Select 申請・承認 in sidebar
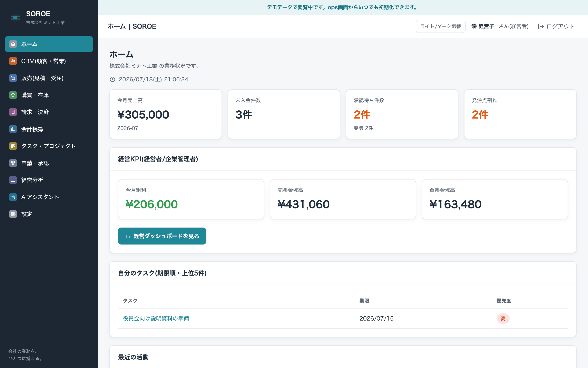The image size is (588, 368). pyautogui.click(x=49, y=163)
